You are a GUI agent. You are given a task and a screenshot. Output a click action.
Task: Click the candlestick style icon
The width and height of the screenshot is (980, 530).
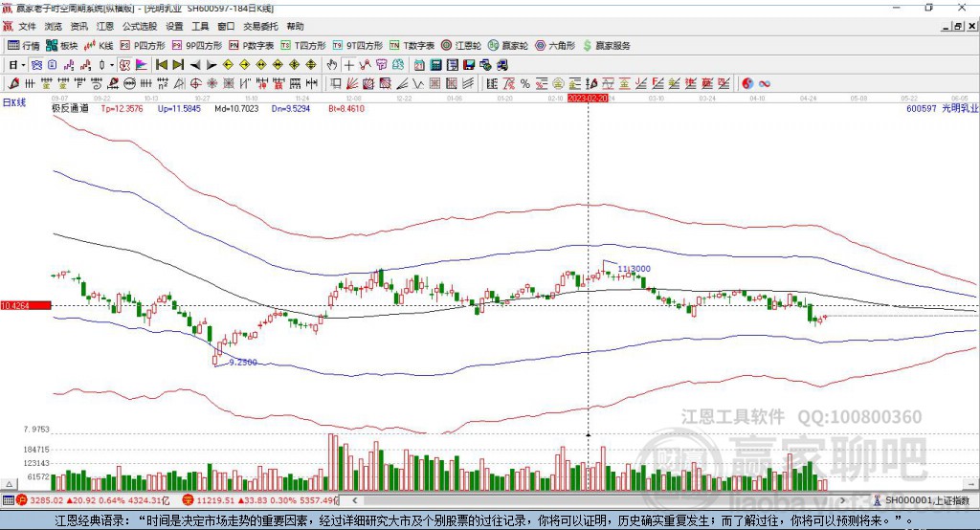(101, 65)
